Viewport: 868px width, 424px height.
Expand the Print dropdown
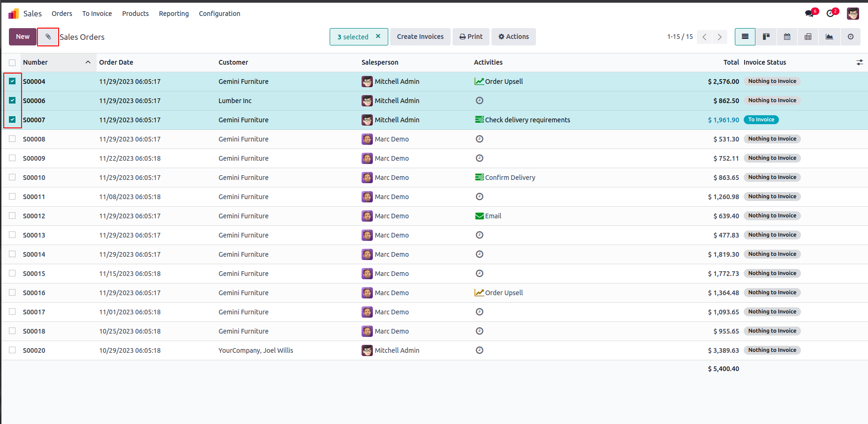(471, 37)
